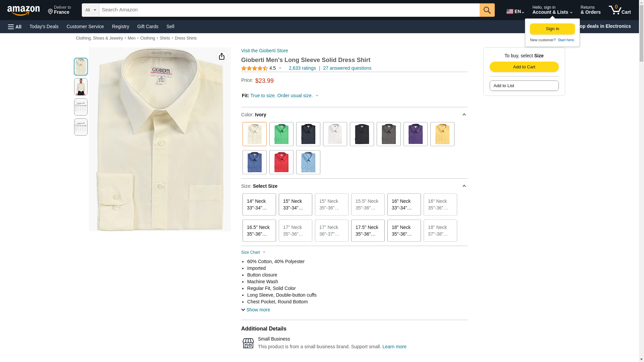Open Gift Cards navigation item
The height and width of the screenshot is (362, 644).
click(x=148, y=26)
